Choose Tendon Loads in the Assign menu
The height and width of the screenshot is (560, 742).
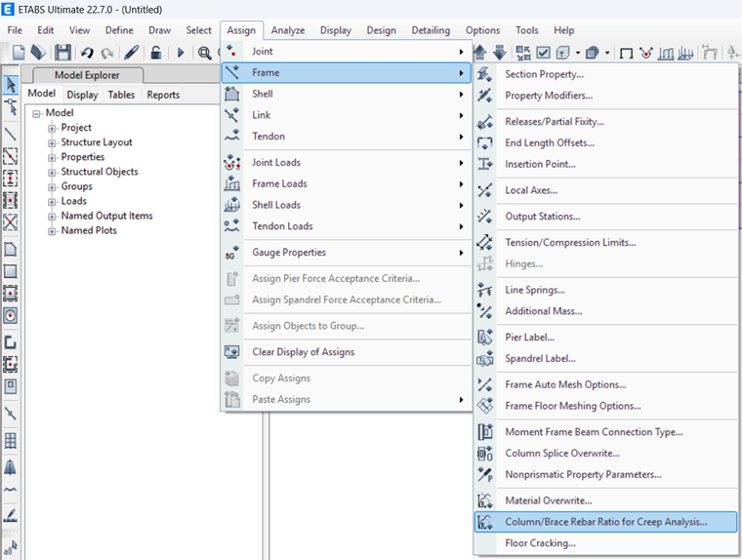click(347, 226)
